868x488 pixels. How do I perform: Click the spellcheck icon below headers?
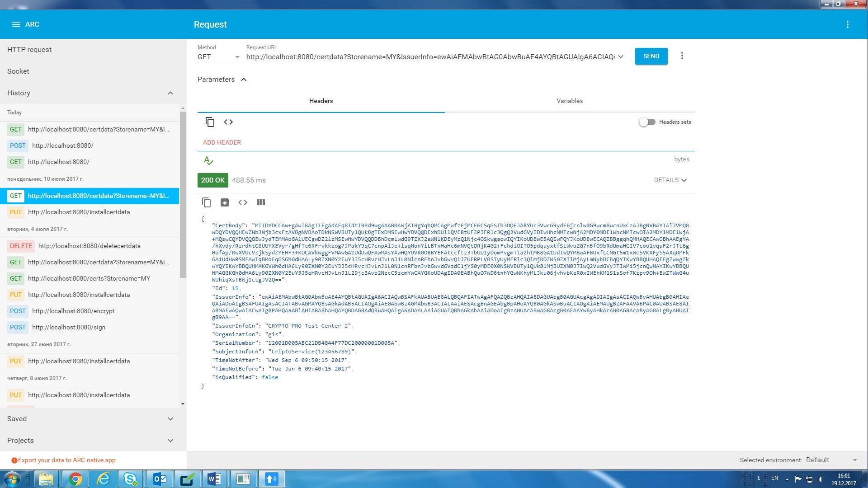click(x=208, y=160)
